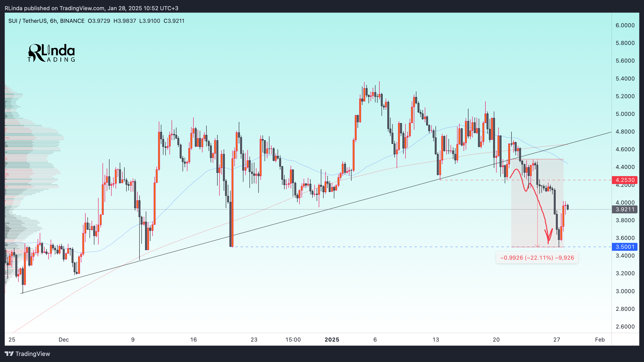Click the open value O3.9729
The image size is (644, 362).
[x=99, y=21]
